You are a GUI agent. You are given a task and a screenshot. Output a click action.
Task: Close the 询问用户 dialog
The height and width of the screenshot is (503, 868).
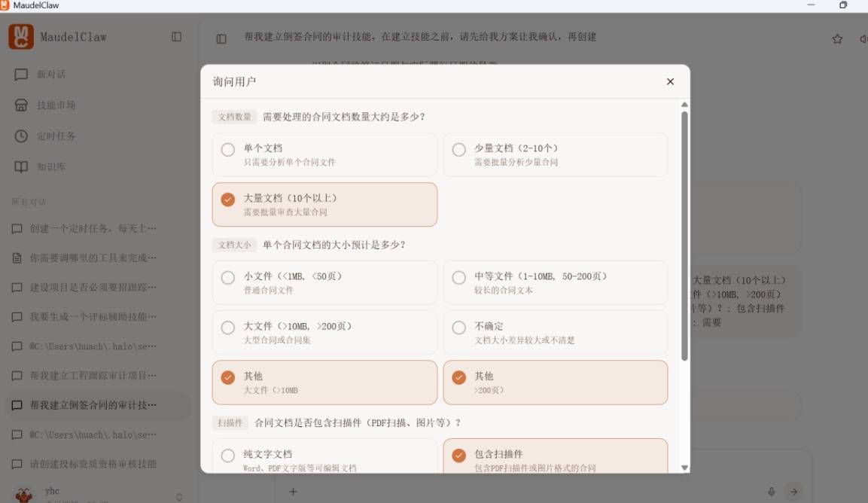pyautogui.click(x=670, y=82)
